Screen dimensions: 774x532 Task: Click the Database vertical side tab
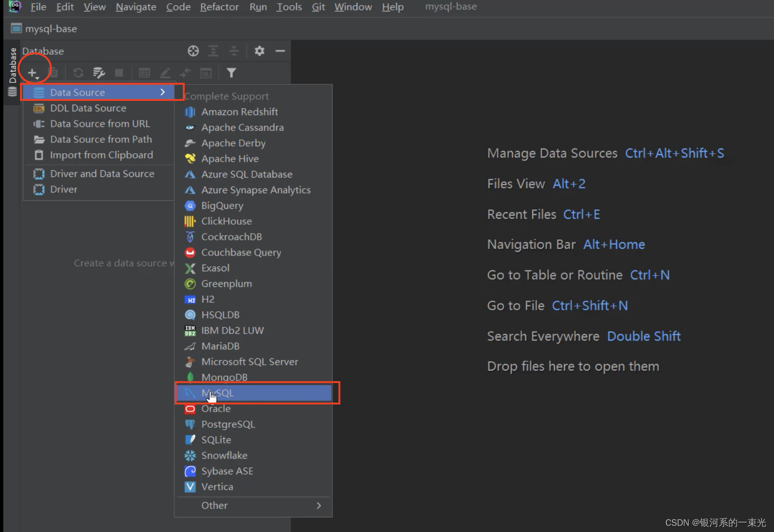coord(13,71)
